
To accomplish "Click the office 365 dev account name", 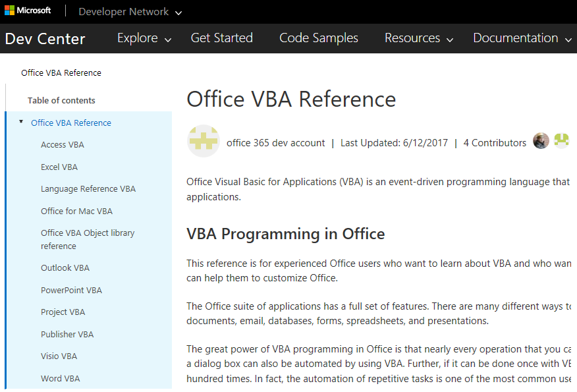I will [x=275, y=143].
